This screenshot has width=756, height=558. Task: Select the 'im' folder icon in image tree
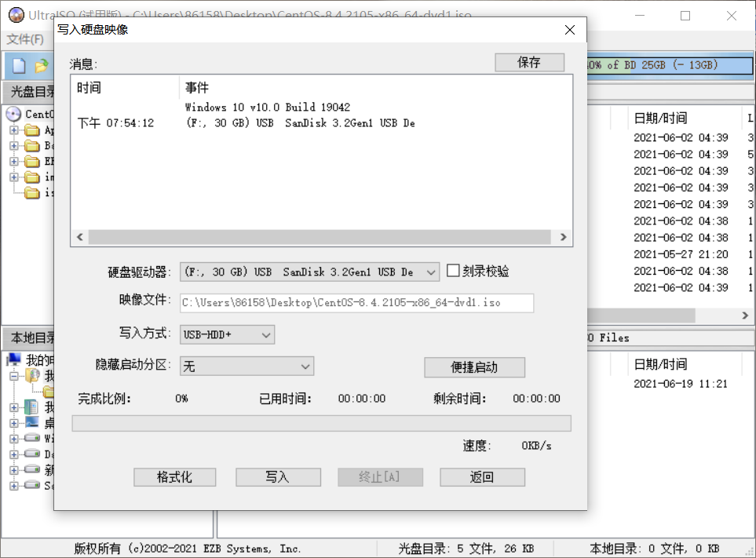tap(32, 177)
